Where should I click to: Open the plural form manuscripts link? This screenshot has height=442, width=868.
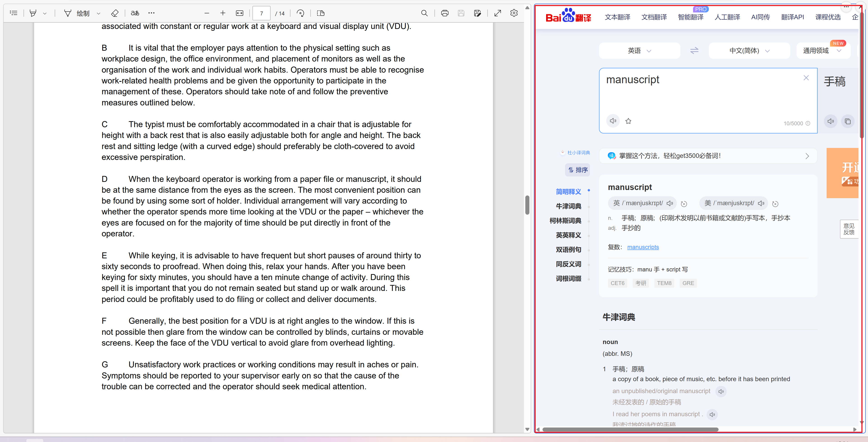tap(643, 247)
